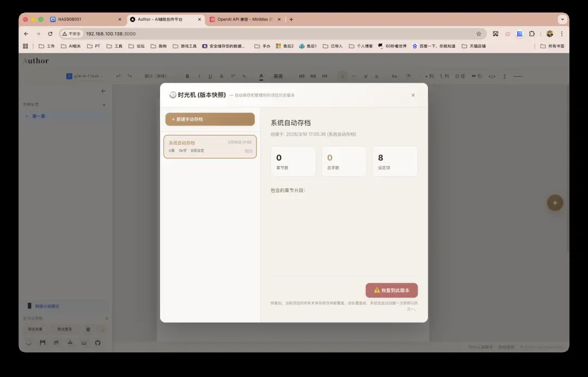Collapse sidebar with the left arrow icon
Viewport: 588px width, 377px height.
tap(103, 91)
